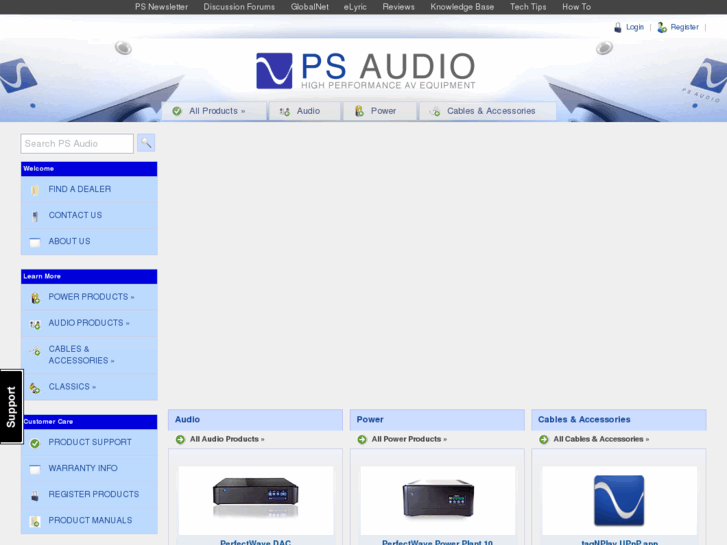Click the Audio tab icon

[284, 111]
